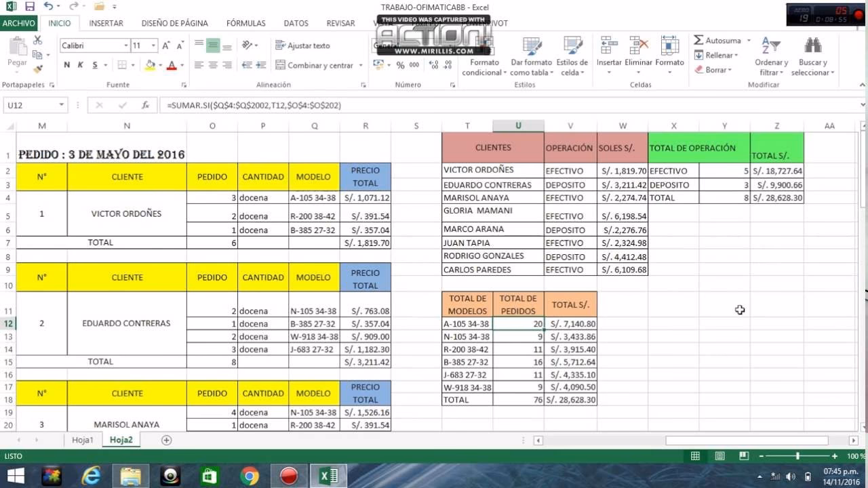Open Buscar y seleccionar binoculars tool
Screen dimensions: 868x488
pyautogui.click(x=812, y=46)
